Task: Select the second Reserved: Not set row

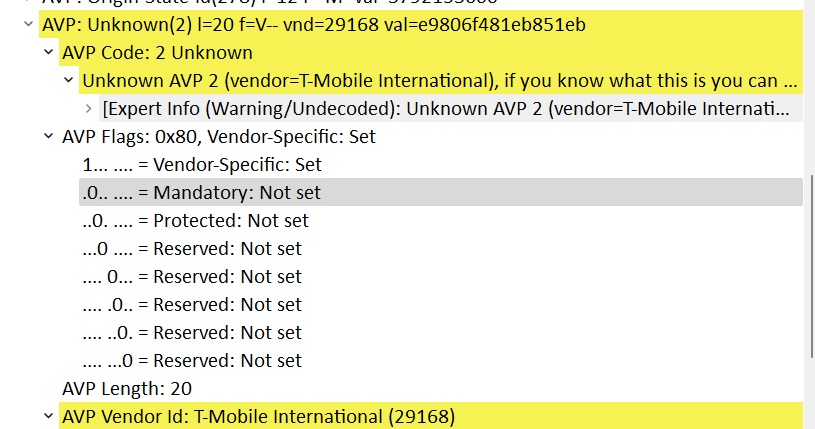Action: 192,276
